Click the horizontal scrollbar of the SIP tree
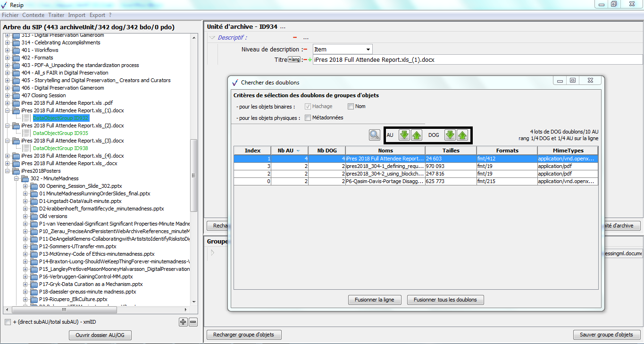The height and width of the screenshot is (344, 644). tap(94, 310)
